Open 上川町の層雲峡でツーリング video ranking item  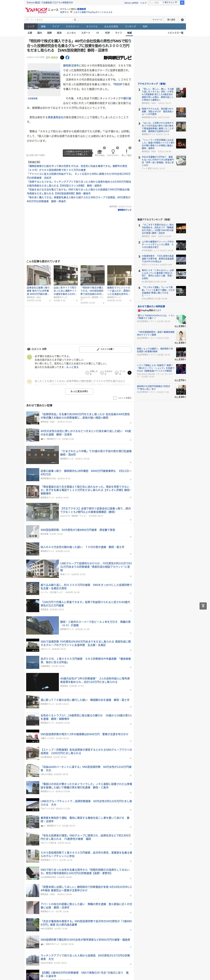pos(158,244)
